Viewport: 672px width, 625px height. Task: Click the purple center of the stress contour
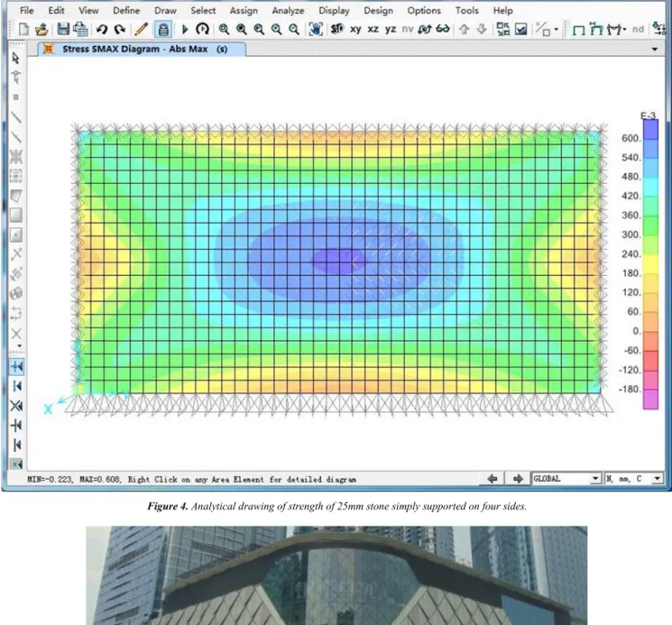click(337, 261)
